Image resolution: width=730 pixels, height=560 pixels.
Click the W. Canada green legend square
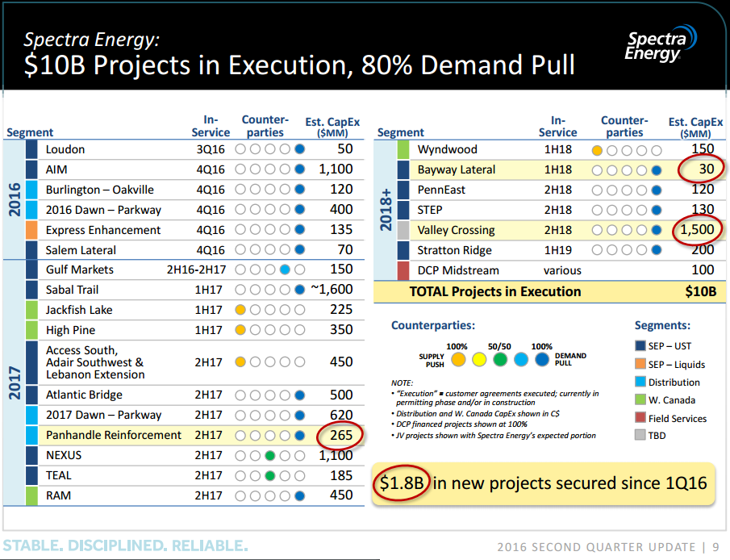point(640,399)
